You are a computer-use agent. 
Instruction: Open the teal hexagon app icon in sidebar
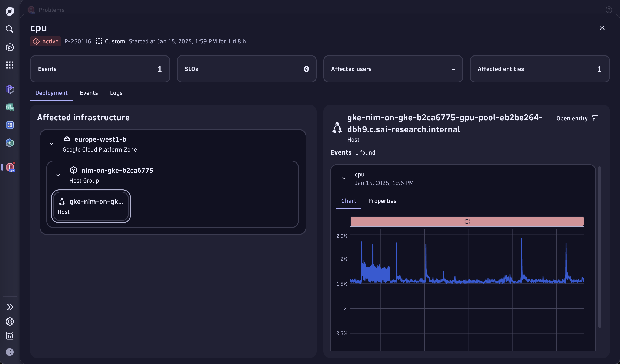pyautogui.click(x=10, y=143)
